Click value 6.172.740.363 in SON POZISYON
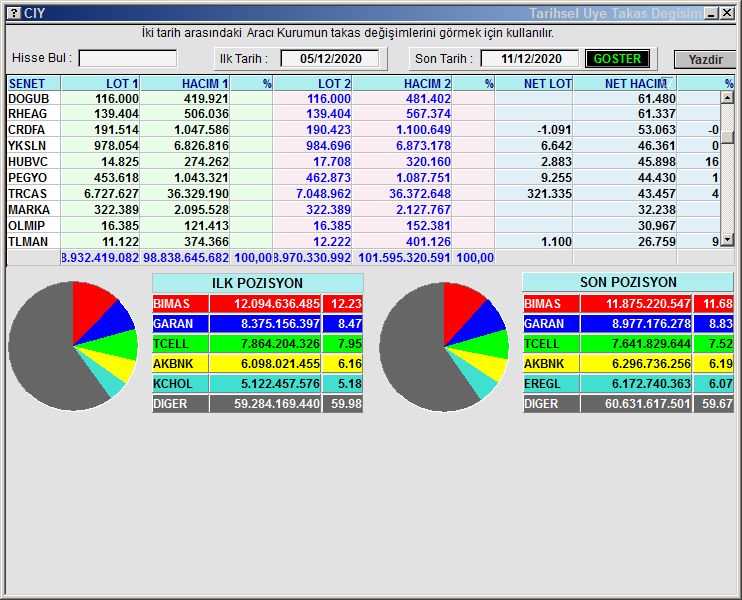 [x=636, y=384]
